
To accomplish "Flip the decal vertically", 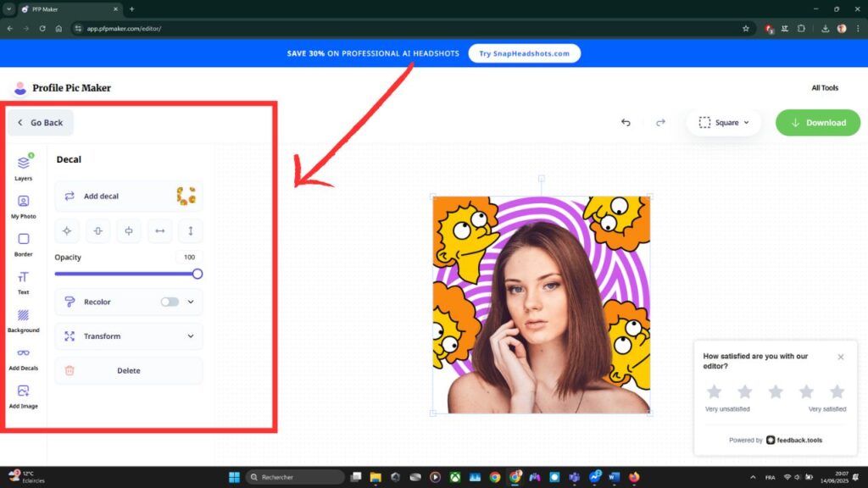I will click(x=191, y=230).
